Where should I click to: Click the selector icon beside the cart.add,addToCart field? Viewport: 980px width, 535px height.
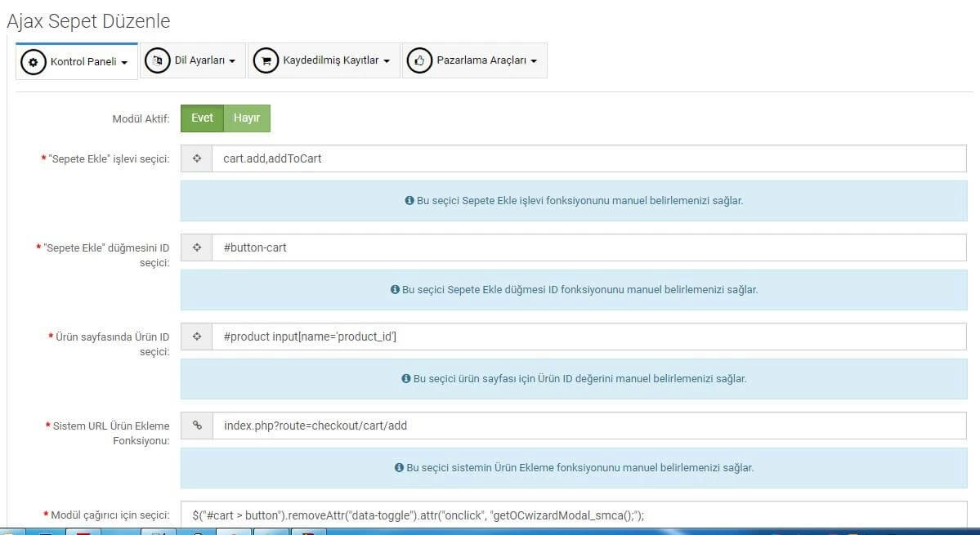coord(196,158)
